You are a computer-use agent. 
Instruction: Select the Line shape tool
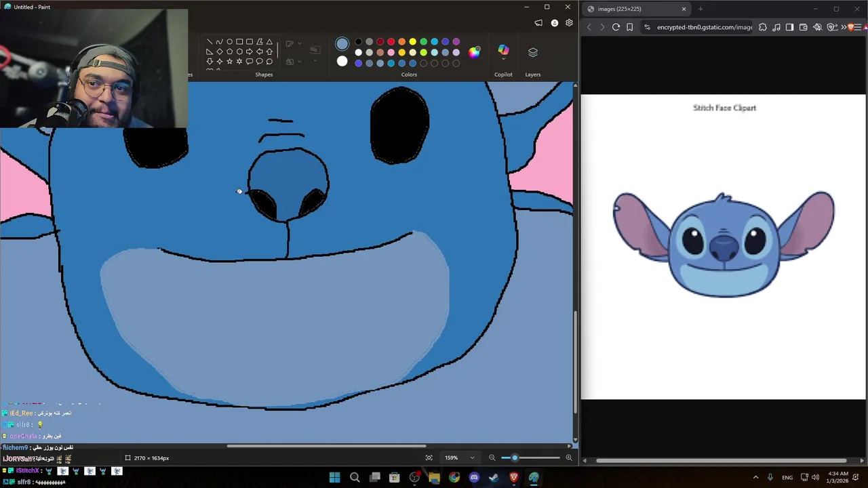click(210, 41)
